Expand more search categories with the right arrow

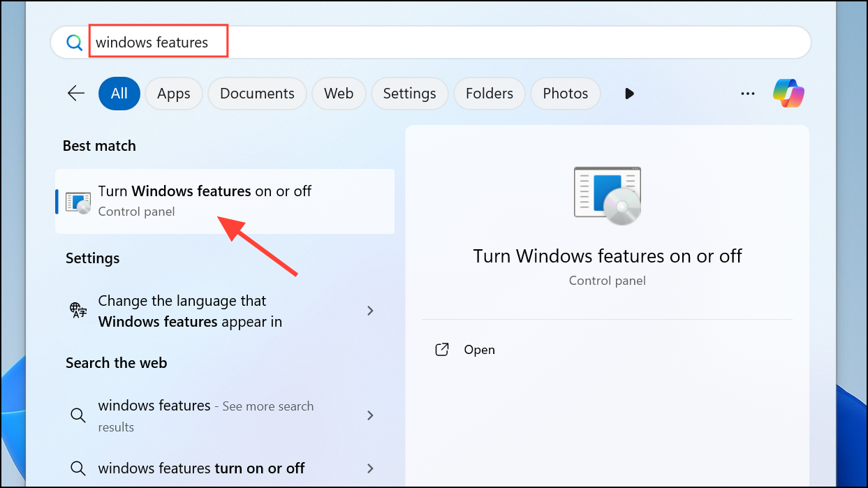click(628, 93)
